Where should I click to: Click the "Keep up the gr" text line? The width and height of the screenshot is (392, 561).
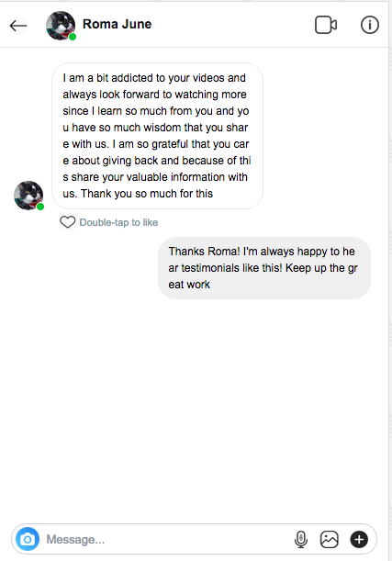click(x=321, y=268)
